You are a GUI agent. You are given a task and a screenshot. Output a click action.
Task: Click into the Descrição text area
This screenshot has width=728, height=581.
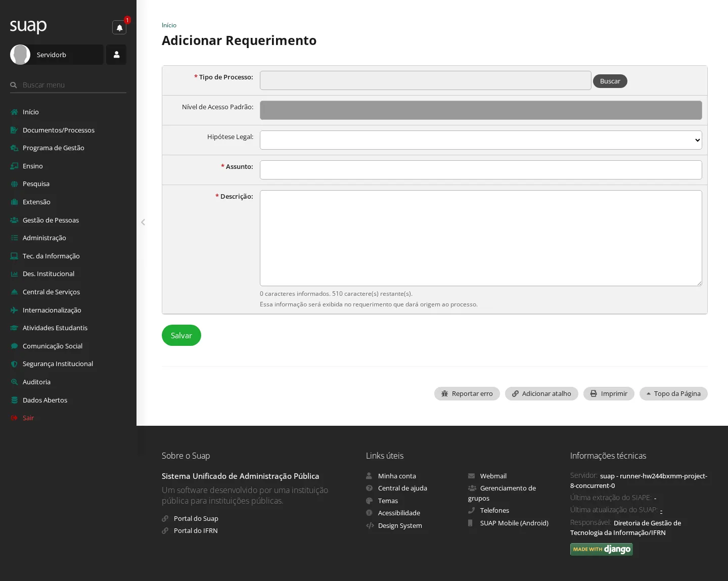[481, 238]
